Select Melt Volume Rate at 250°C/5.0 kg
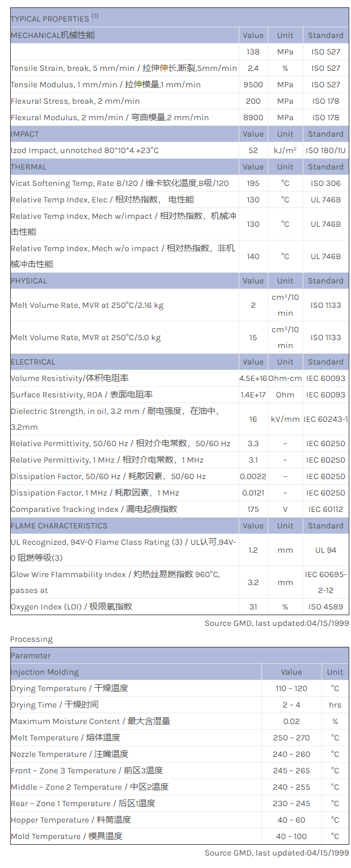 (86, 337)
